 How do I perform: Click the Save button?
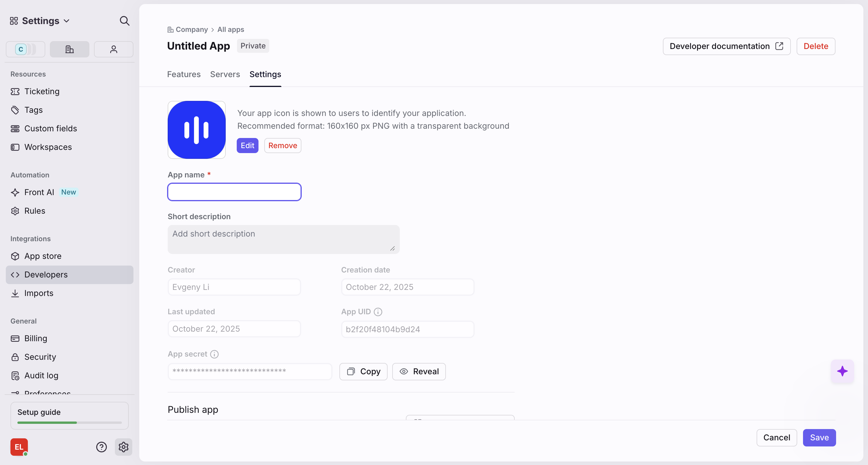pyautogui.click(x=819, y=437)
